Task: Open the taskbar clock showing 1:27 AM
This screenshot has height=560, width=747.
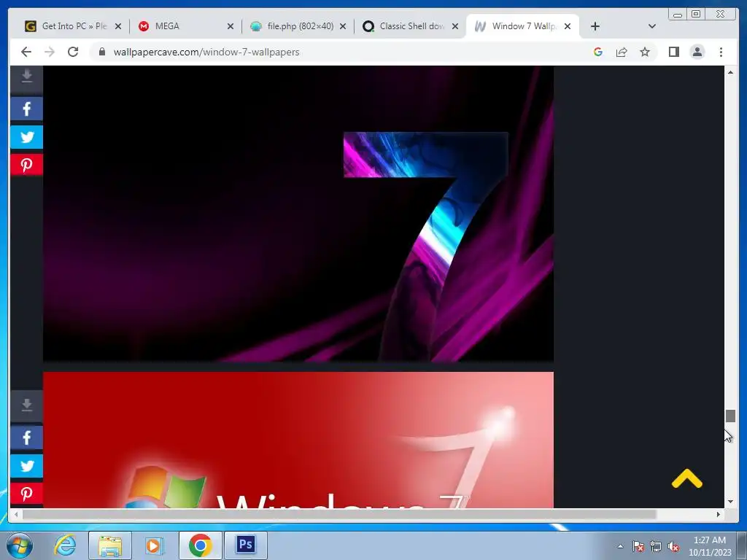Action: point(710,546)
